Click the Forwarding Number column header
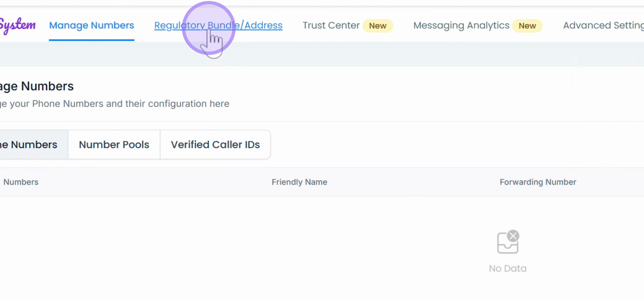This screenshot has width=644, height=300. pos(538,182)
